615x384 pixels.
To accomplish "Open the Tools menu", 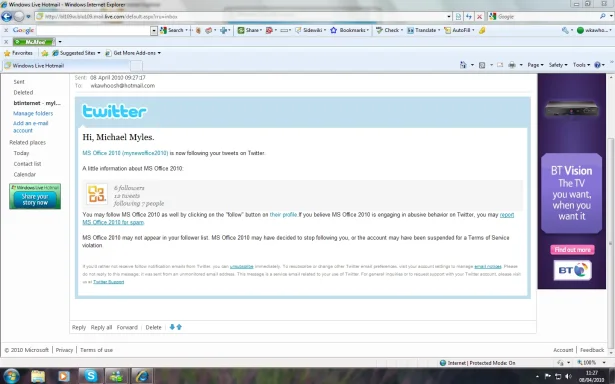I will [581, 65].
